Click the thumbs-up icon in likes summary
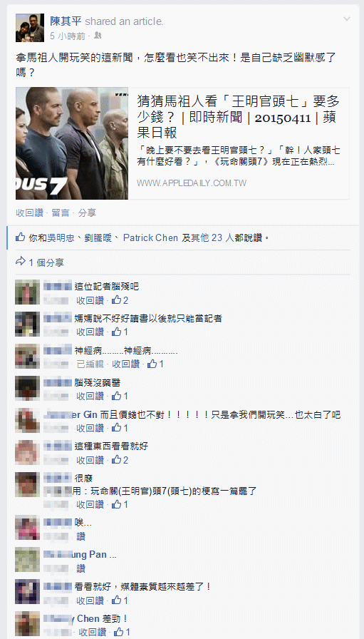Image resolution: width=364 pixels, height=639 pixels. pos(21,237)
